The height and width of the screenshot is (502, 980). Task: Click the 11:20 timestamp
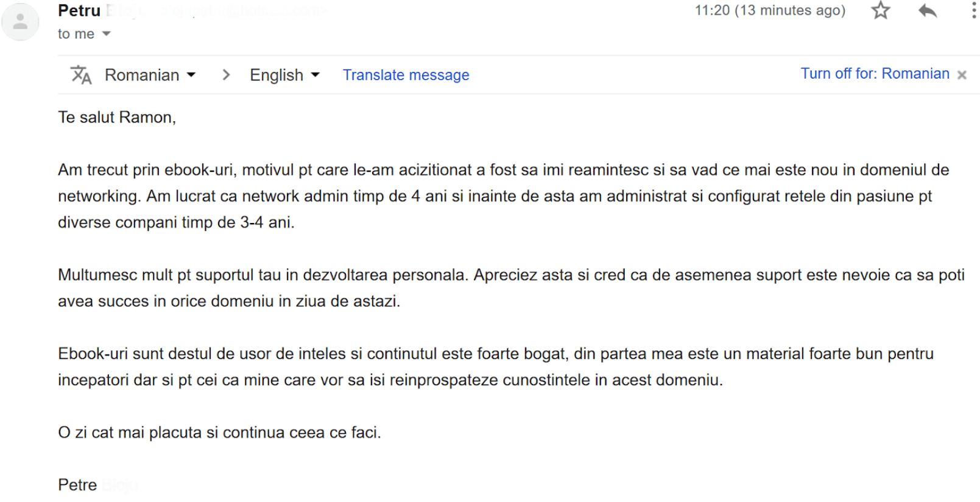pyautogui.click(x=770, y=10)
